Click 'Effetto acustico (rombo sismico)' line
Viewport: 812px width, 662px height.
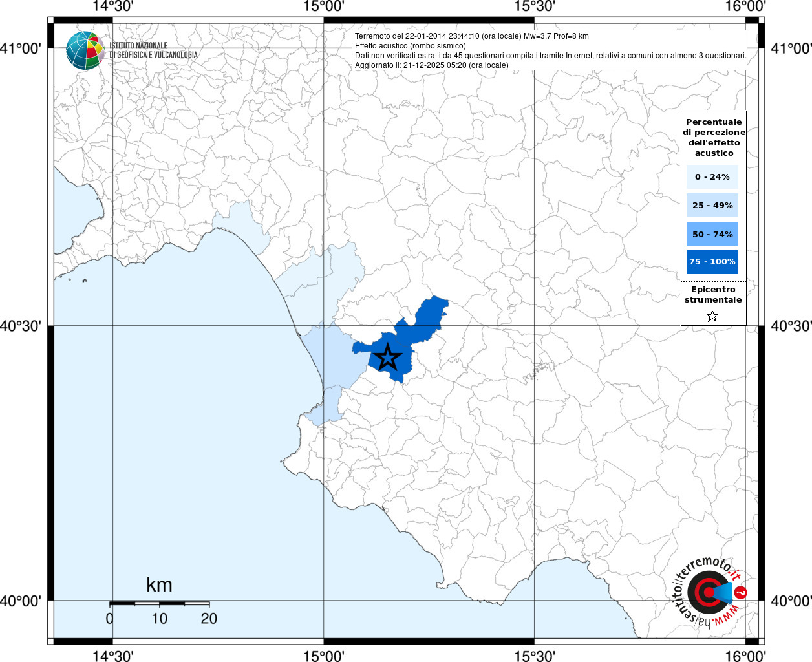click(x=410, y=46)
